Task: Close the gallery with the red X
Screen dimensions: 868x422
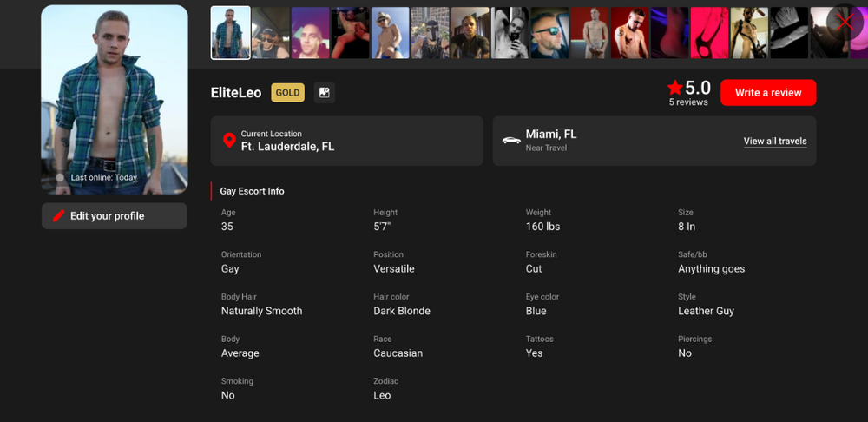Action: pyautogui.click(x=844, y=22)
